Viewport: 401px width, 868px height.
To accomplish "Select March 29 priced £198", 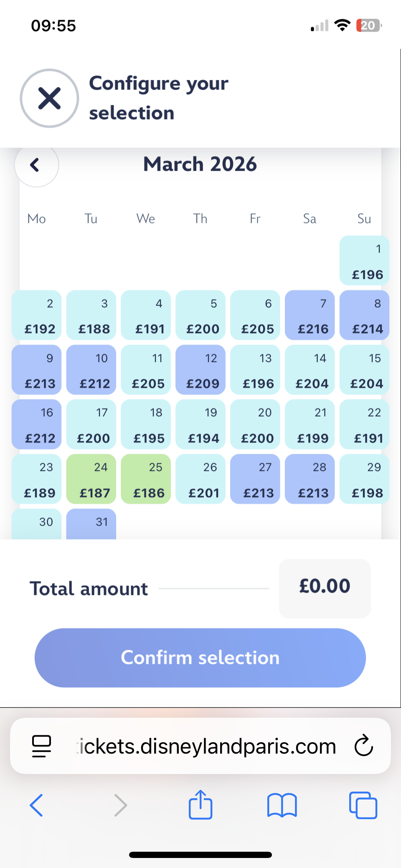I will 364,479.
